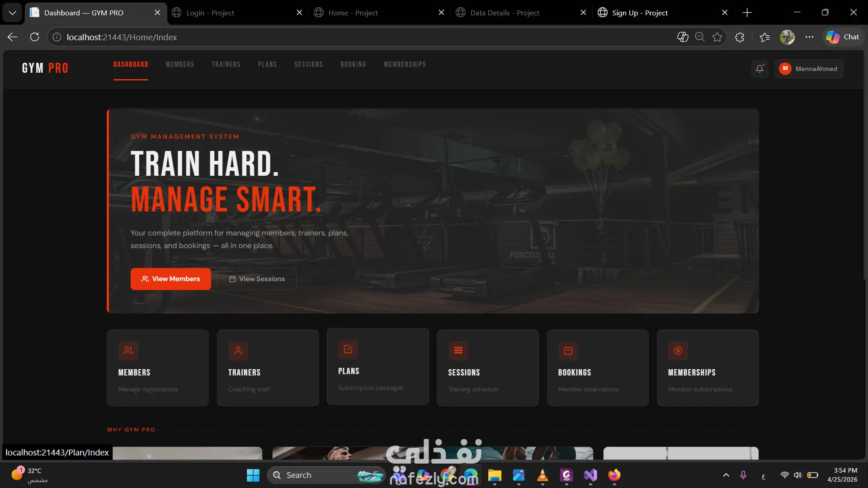
Task: Click the GYM PRO logo
Action: click(45, 68)
